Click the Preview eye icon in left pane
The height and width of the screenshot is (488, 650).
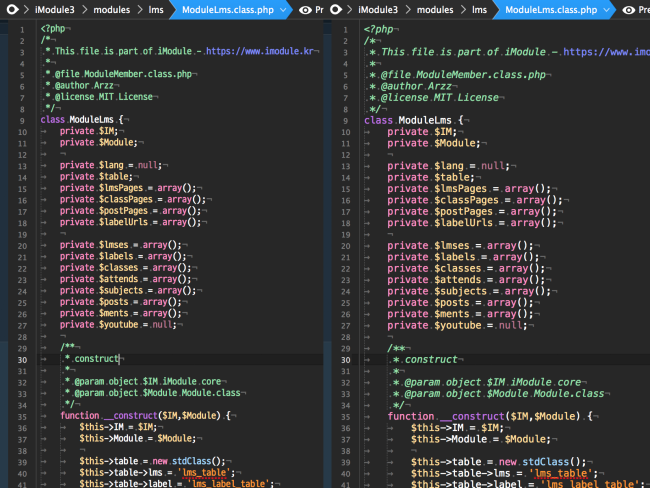point(305,9)
